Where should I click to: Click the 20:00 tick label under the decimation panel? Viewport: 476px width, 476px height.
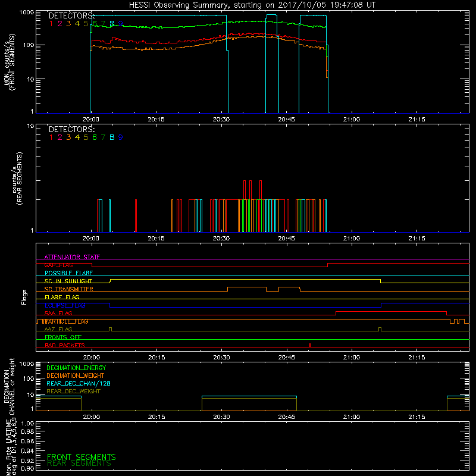click(x=92, y=417)
